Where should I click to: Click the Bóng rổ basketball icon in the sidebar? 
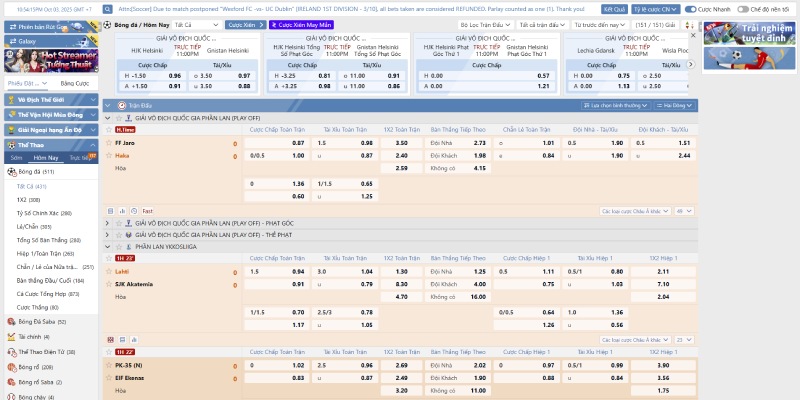[10, 367]
